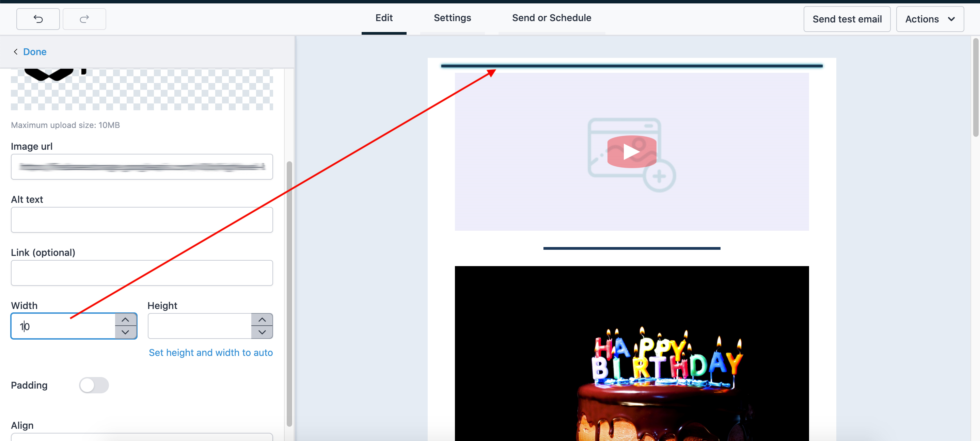
Task: Increase Width with the up stepper arrow
Action: (x=125, y=320)
